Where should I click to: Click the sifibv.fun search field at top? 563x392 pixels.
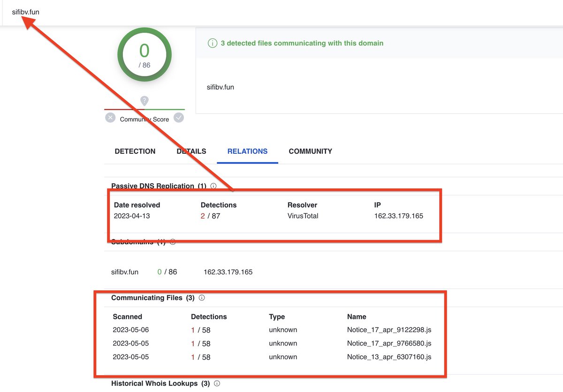pos(26,12)
